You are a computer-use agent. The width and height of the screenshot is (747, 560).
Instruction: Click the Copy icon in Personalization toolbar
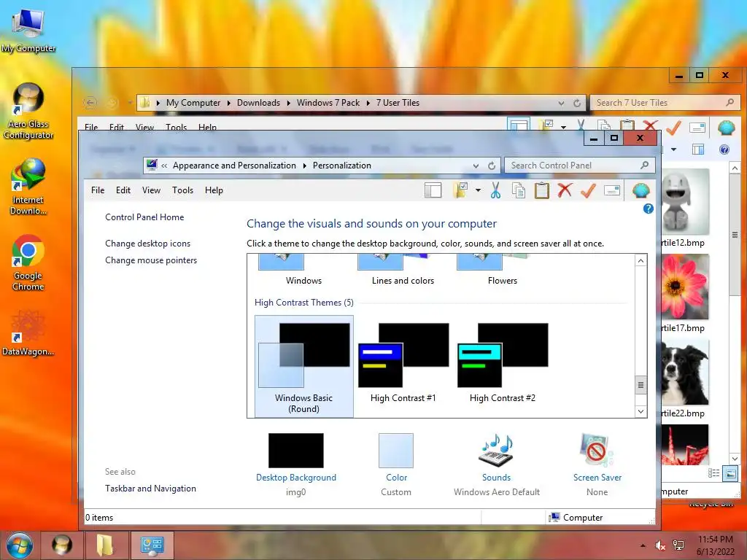click(519, 190)
